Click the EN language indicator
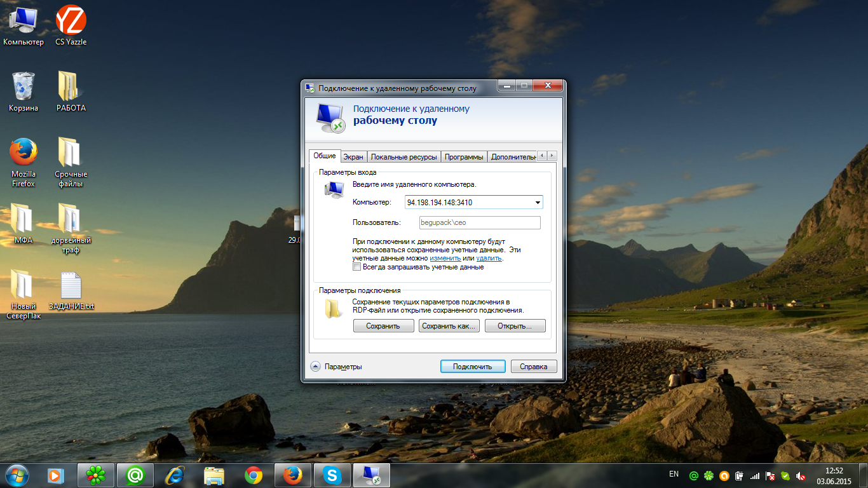The image size is (868, 488). click(x=674, y=474)
